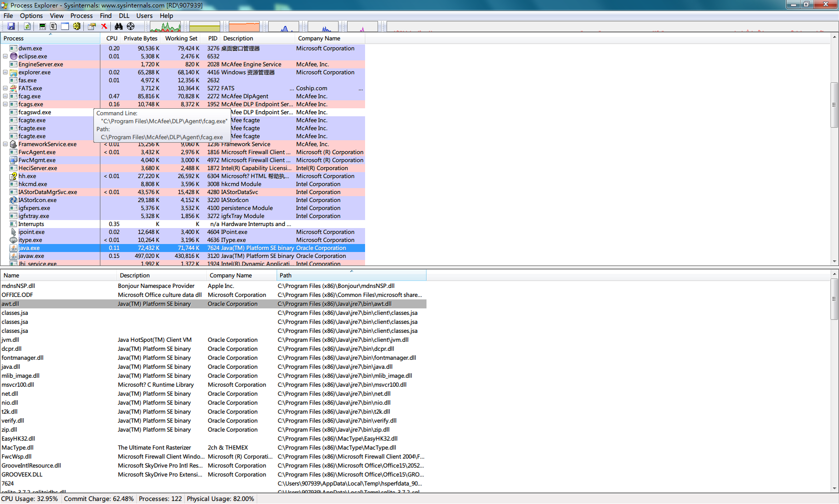
Task: Click the Save toolbar icon
Action: pyautogui.click(x=11, y=26)
